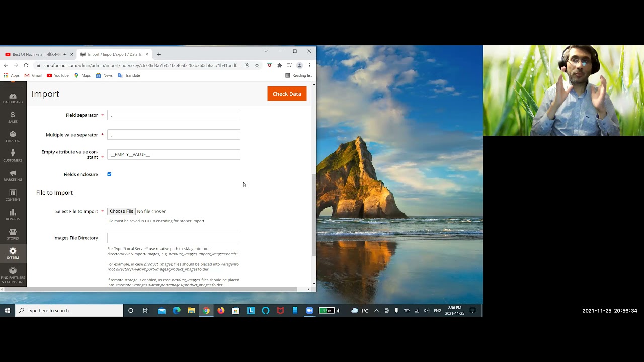Open the Chrome three-dot menu
644x362 pixels.
pos(309,65)
